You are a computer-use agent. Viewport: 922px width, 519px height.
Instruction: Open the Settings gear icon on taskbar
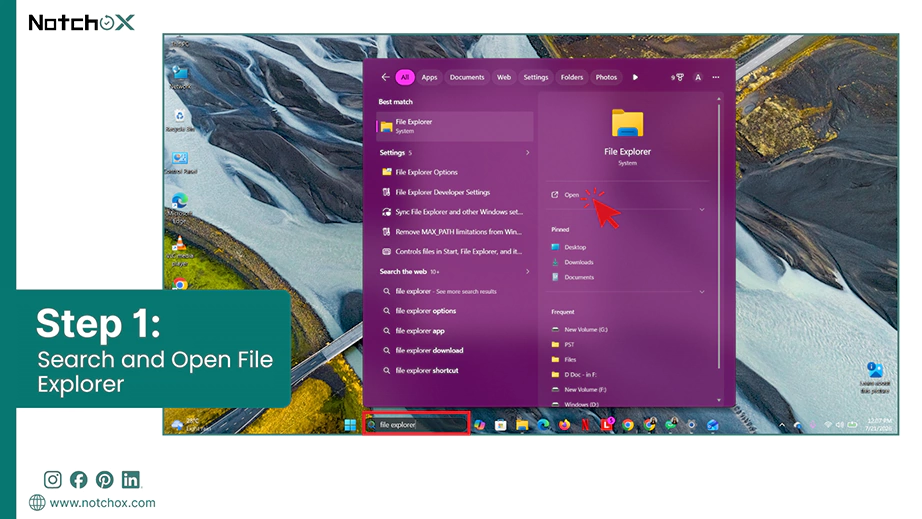tap(692, 425)
